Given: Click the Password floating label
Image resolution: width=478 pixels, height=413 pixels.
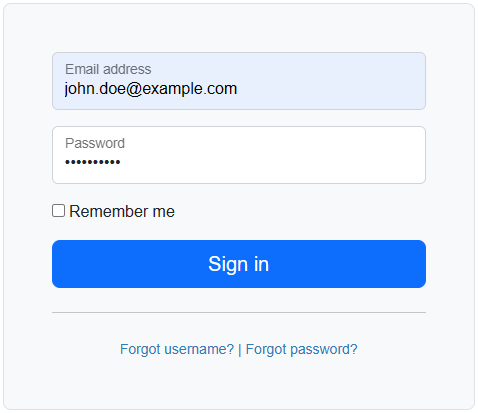Looking at the screenshot, I should click(x=95, y=143).
